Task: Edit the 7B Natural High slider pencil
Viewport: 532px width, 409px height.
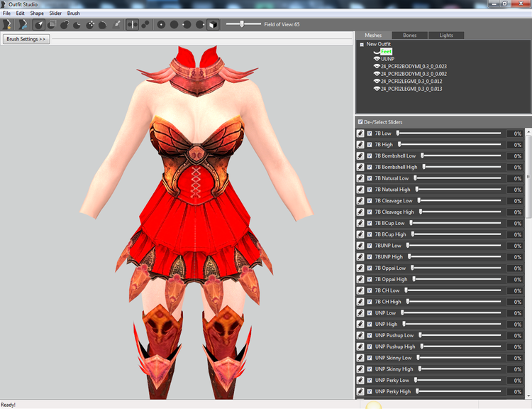Action: click(x=360, y=190)
